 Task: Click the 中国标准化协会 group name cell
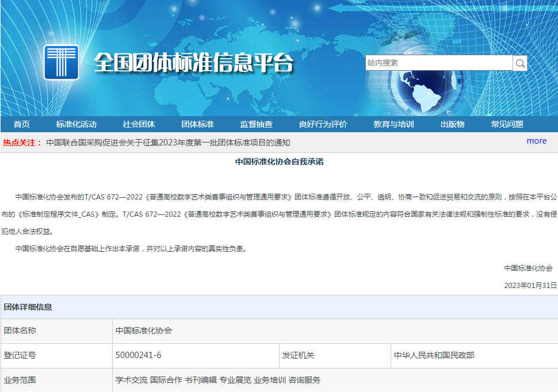144,331
